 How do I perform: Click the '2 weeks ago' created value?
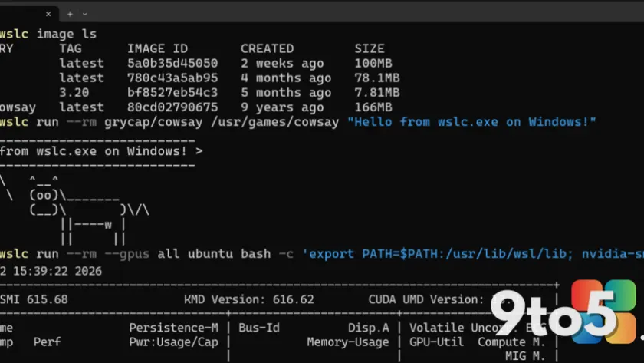click(282, 63)
